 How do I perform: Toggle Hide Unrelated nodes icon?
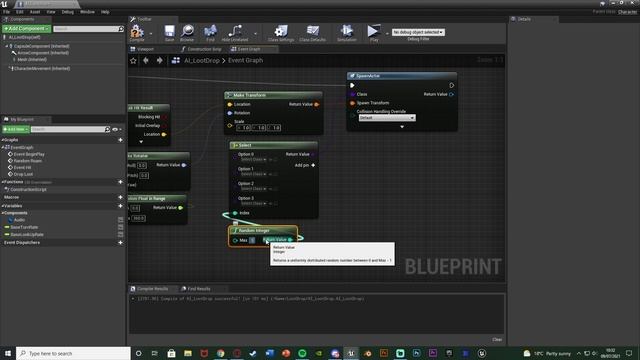235,32
